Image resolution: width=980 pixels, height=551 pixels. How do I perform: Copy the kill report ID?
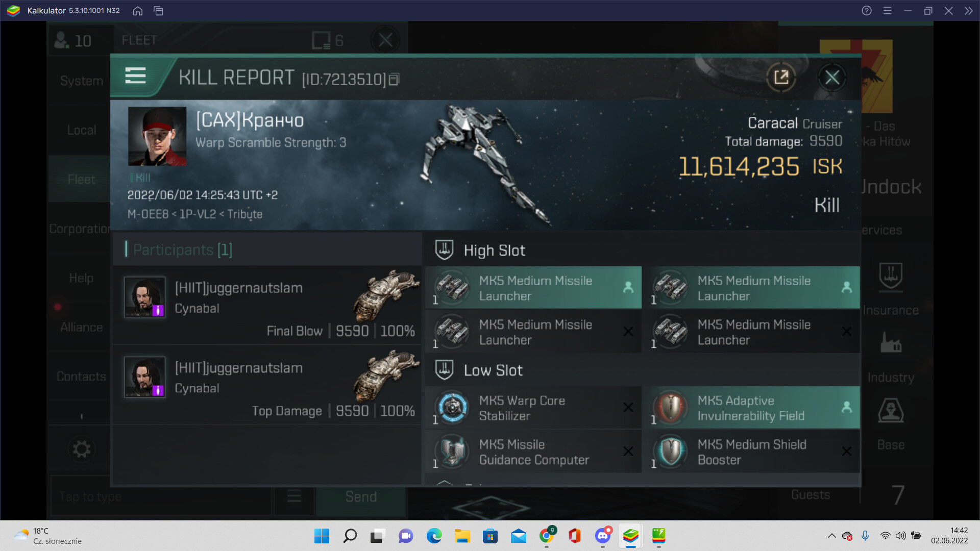tap(394, 80)
